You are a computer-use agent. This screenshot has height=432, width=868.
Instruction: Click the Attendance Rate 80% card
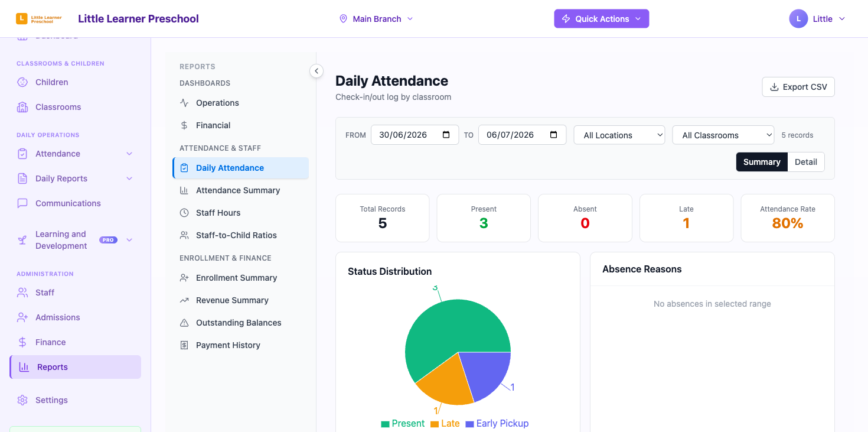pyautogui.click(x=788, y=218)
